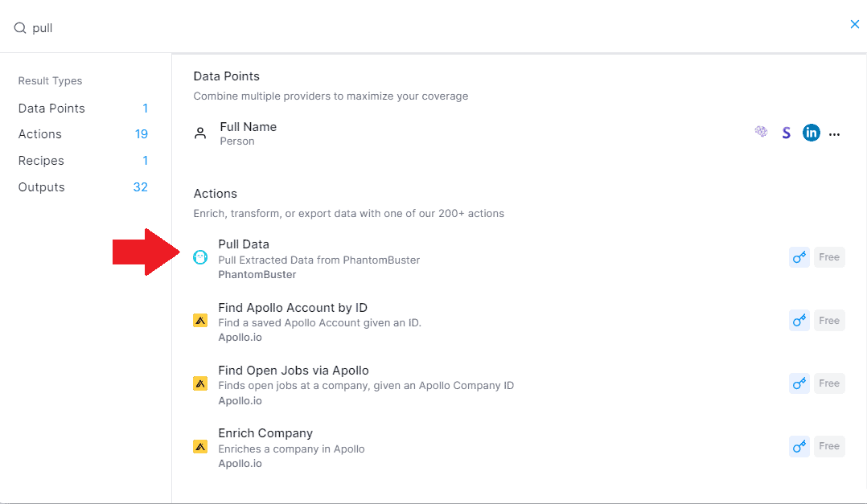Click the 'Data Points' section heading
867x504 pixels.
click(x=226, y=76)
